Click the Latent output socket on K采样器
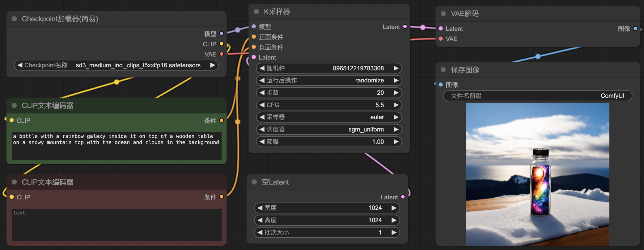 pyautogui.click(x=405, y=27)
